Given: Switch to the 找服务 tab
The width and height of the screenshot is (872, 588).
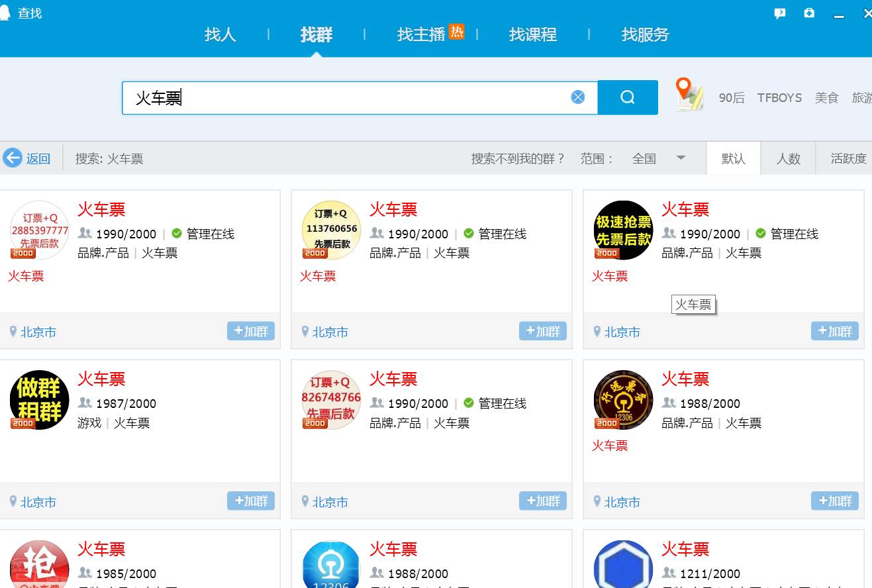Looking at the screenshot, I should coord(646,34).
